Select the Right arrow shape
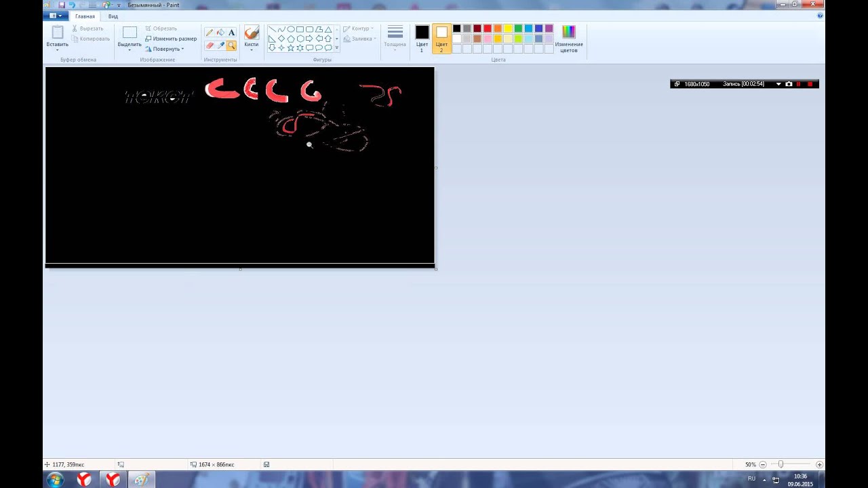Viewport: 868px width, 488px height. point(310,39)
